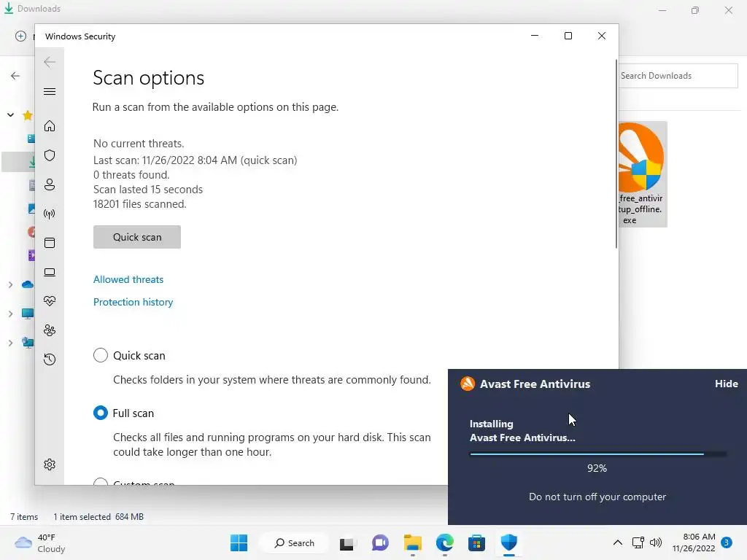Open Settings gear in Windows Security
This screenshot has width=747, height=560.
(x=50, y=464)
